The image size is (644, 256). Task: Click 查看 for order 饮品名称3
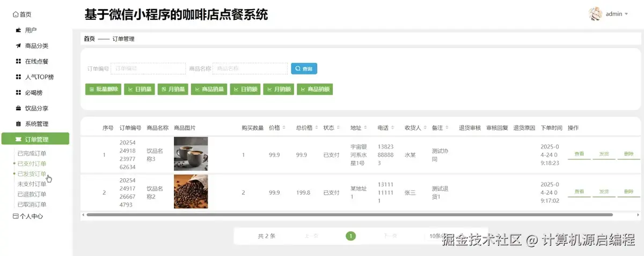tap(579, 155)
